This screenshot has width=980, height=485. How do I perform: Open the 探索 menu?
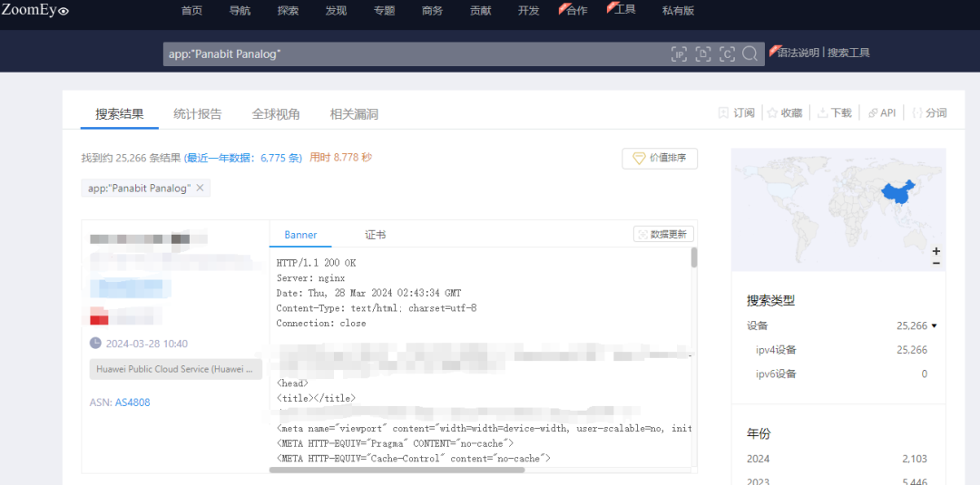click(289, 11)
